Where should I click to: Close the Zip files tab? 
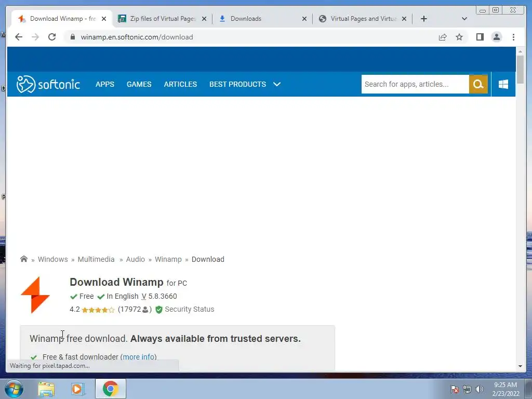coord(204,19)
